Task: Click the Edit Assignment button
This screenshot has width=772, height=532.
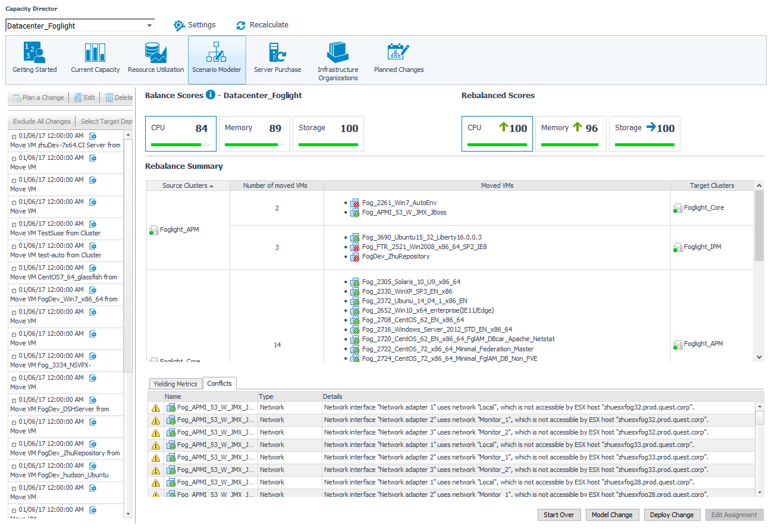Action: [x=734, y=515]
